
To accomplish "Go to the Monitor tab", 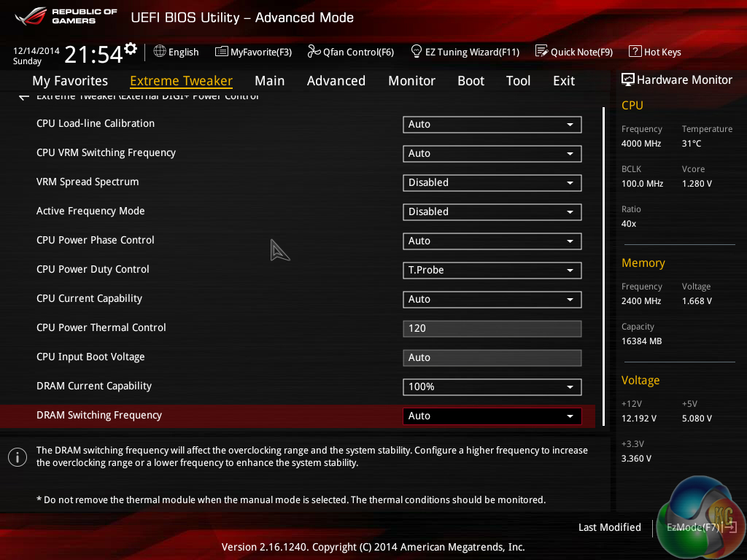I will click(411, 81).
